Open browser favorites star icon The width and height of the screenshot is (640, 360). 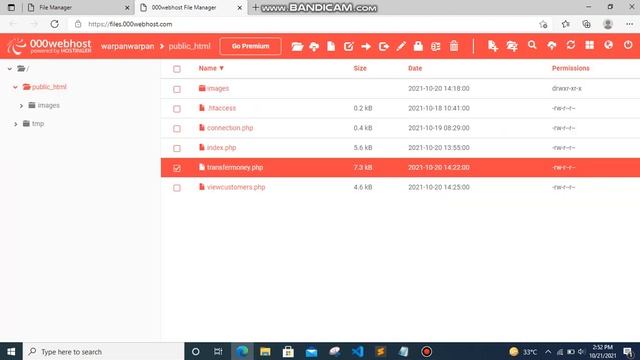[565, 24]
